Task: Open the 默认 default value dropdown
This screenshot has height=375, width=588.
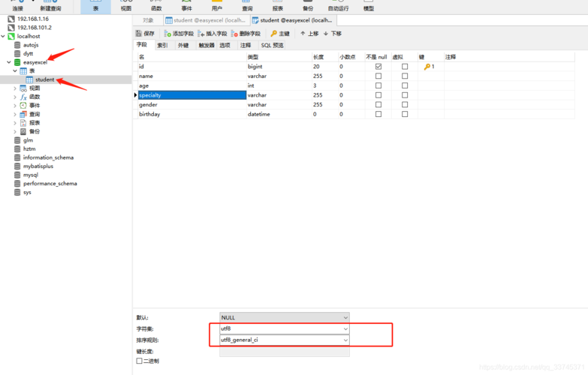Action: coord(285,317)
